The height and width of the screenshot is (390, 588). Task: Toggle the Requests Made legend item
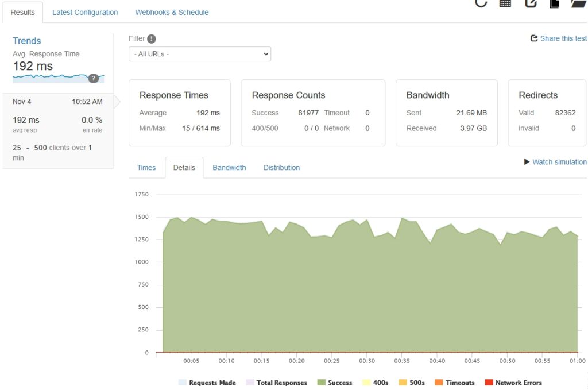(207, 383)
